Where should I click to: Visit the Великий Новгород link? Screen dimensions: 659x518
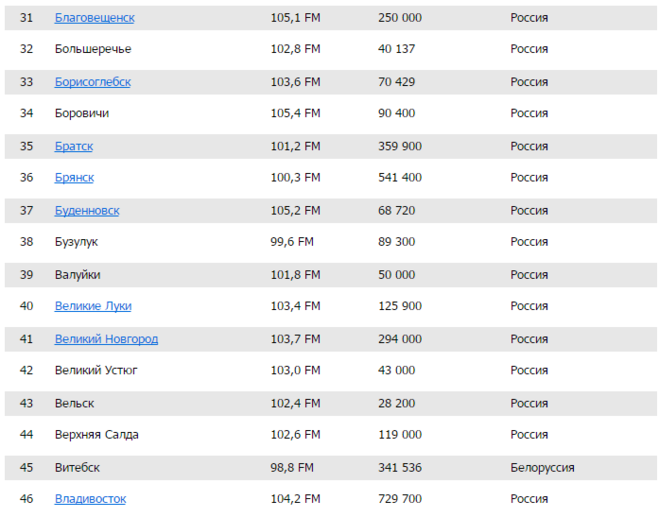tap(106, 339)
